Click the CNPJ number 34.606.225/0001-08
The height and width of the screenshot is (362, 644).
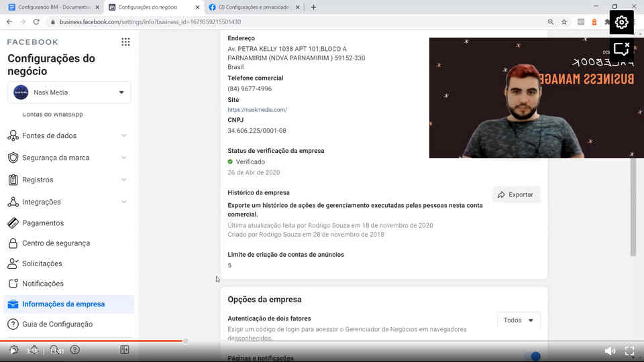coord(257,131)
